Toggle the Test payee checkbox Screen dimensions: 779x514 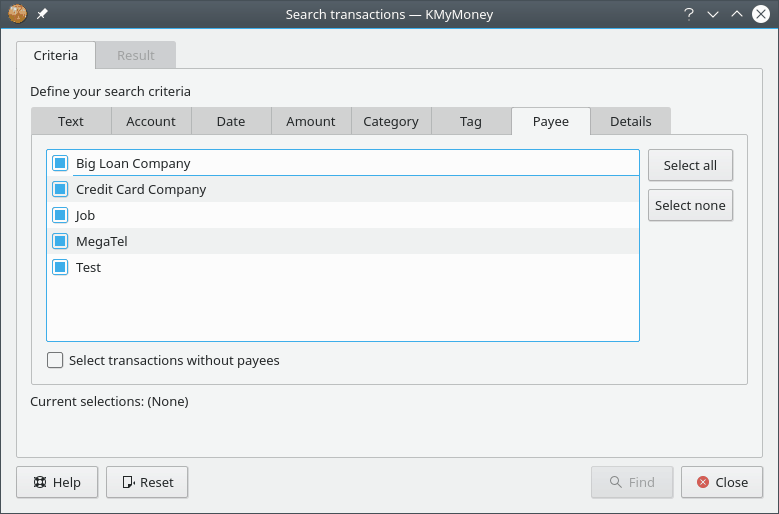click(60, 267)
